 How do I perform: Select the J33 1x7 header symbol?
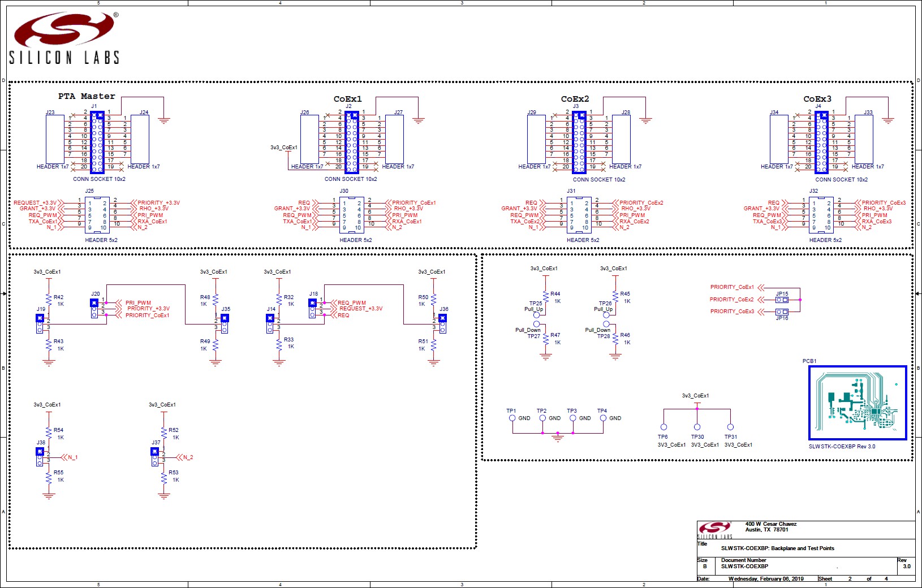[x=864, y=139]
